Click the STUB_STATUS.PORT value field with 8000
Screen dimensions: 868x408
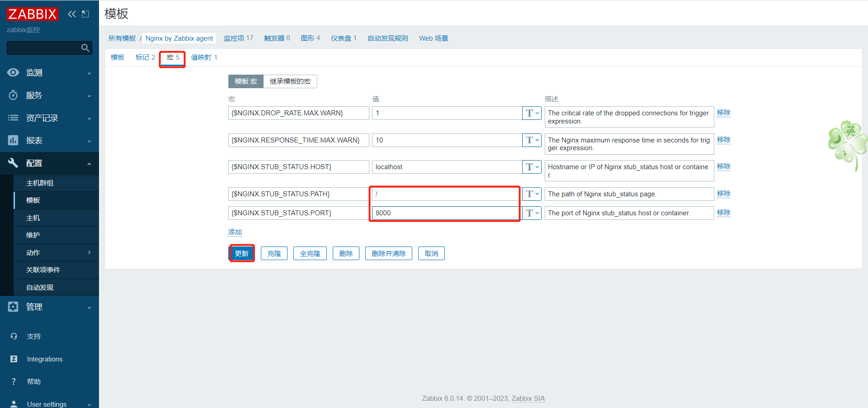point(447,213)
